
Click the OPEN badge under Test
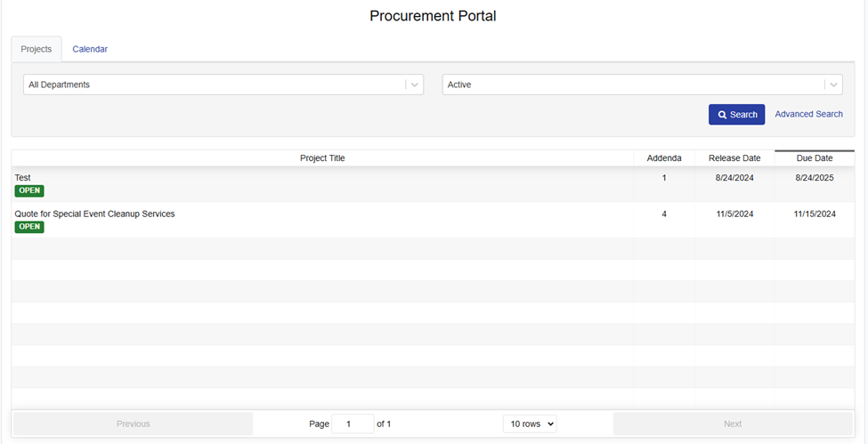coord(29,191)
